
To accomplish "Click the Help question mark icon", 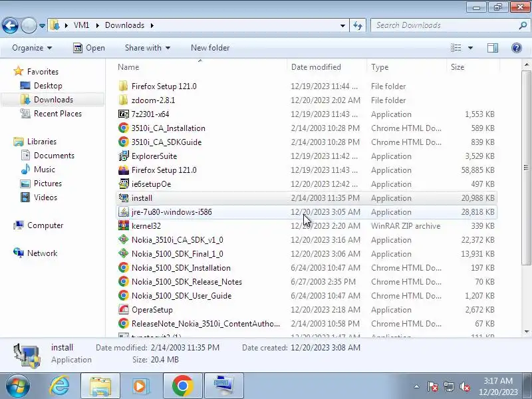I will point(517,48).
